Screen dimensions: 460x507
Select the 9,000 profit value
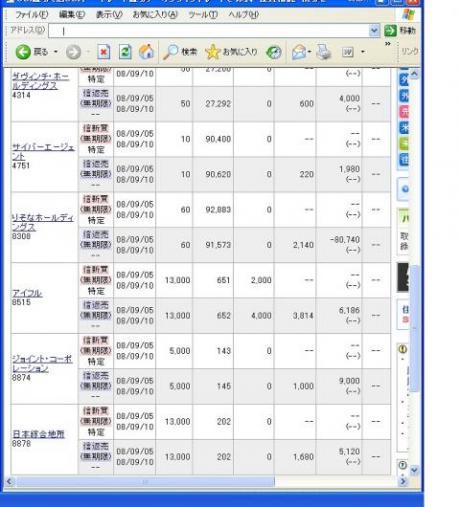tap(349, 381)
